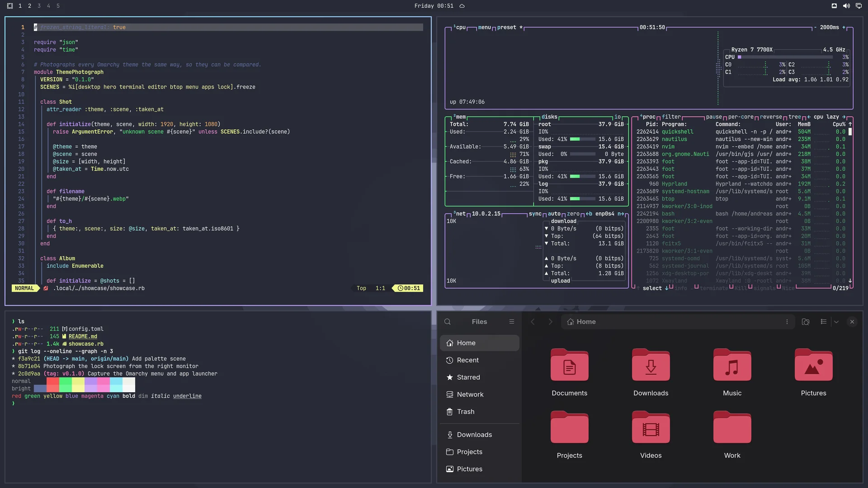868x488 pixels.
Task: Toggle btop proc filter
Action: coord(671,117)
